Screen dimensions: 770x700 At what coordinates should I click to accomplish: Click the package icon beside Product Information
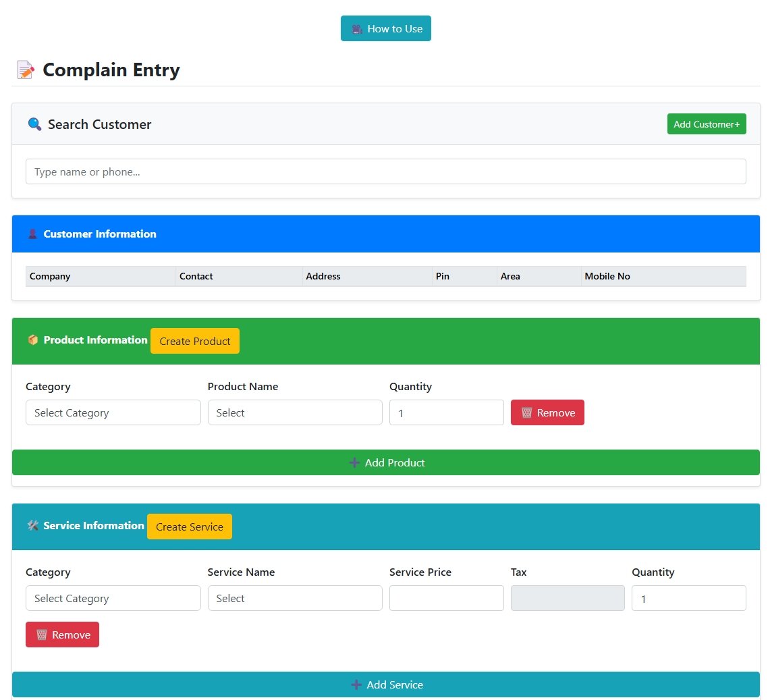(x=32, y=340)
